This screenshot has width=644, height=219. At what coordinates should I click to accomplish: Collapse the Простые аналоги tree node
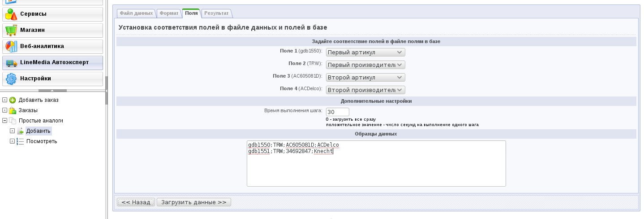5,121
